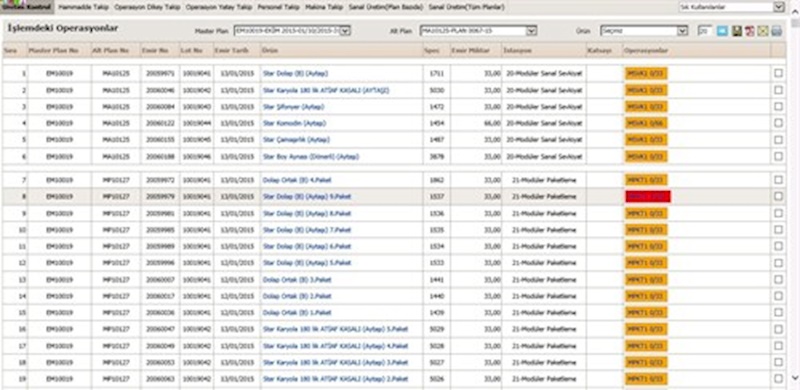Screen dimensions: 800x390
Task: Click the orange operation badge in row 1
Action: 646,74
